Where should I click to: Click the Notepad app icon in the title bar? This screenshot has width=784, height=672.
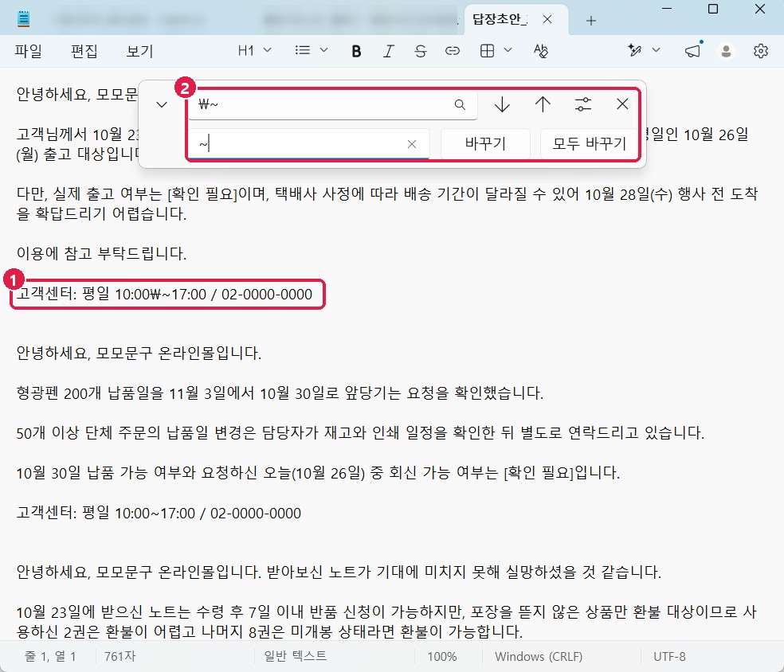point(23,19)
